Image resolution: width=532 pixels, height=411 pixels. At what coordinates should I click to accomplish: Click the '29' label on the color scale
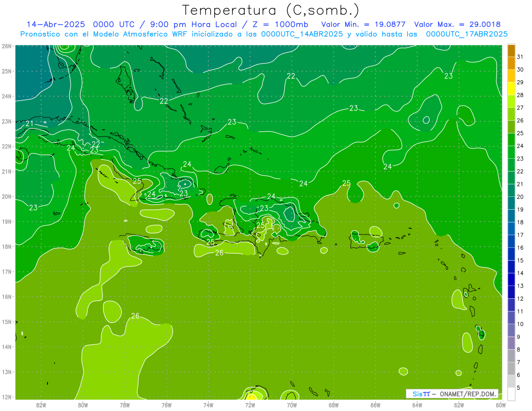520,82
